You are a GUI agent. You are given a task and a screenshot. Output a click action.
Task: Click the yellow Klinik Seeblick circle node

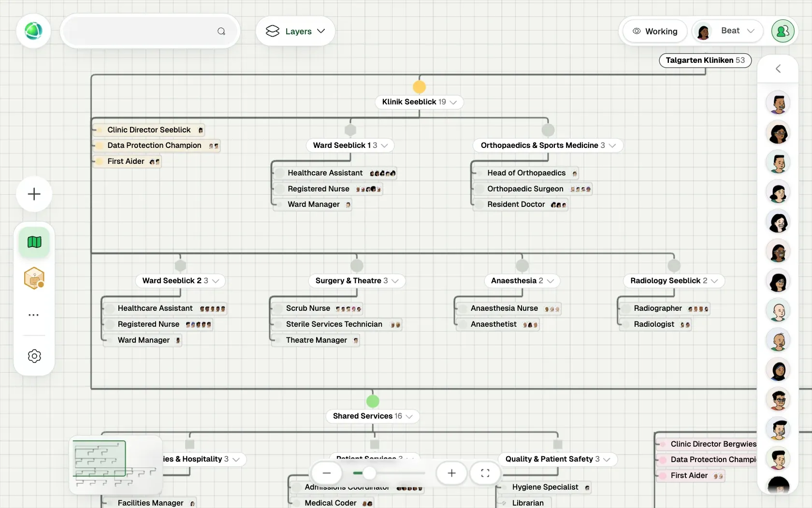click(419, 87)
